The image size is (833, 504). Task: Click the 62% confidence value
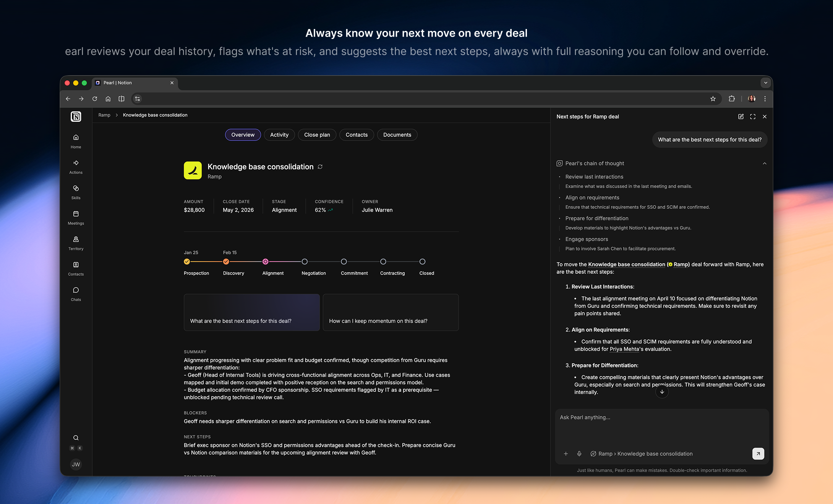320,210
